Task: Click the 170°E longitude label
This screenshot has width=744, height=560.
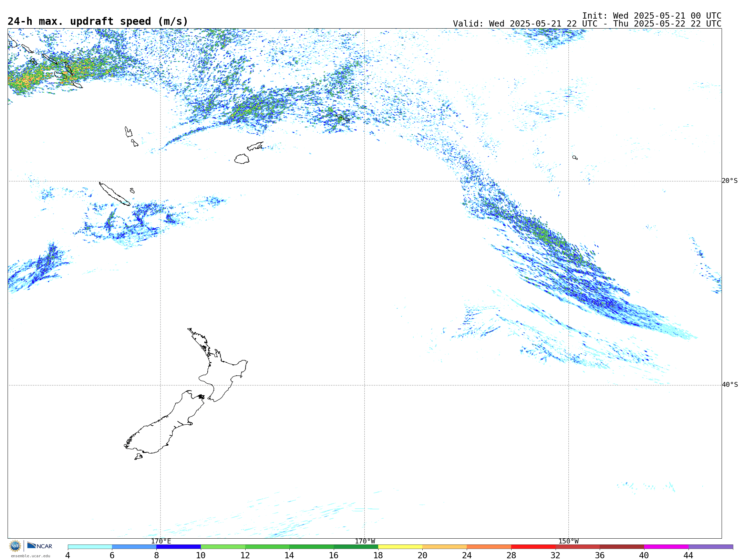Action: click(x=161, y=541)
